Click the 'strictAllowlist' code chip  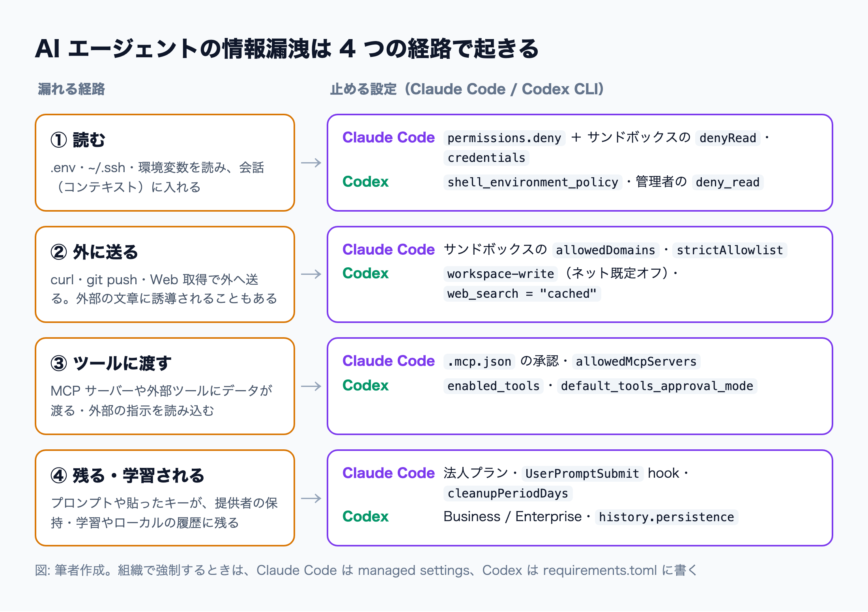click(x=730, y=250)
